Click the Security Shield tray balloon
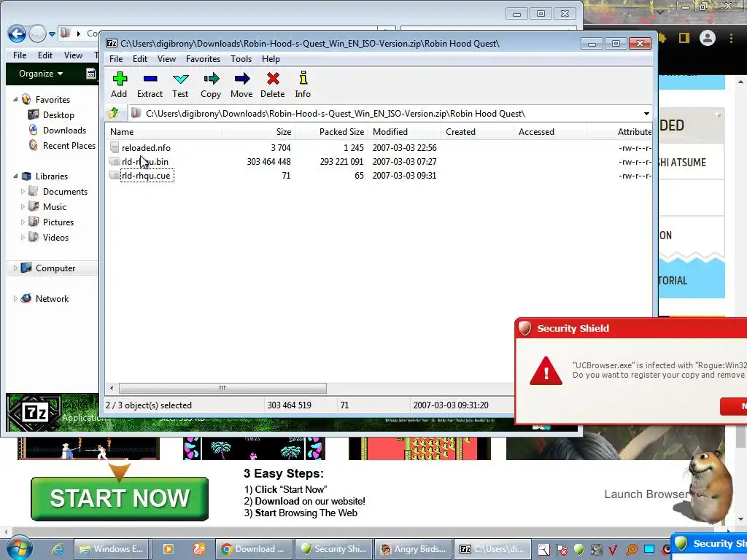This screenshot has width=747, height=560. click(708, 544)
